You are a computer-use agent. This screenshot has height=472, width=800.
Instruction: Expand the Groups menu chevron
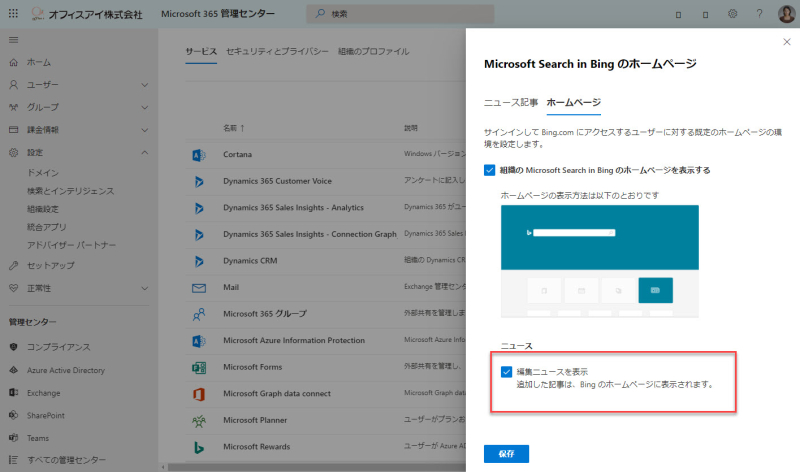[145, 107]
